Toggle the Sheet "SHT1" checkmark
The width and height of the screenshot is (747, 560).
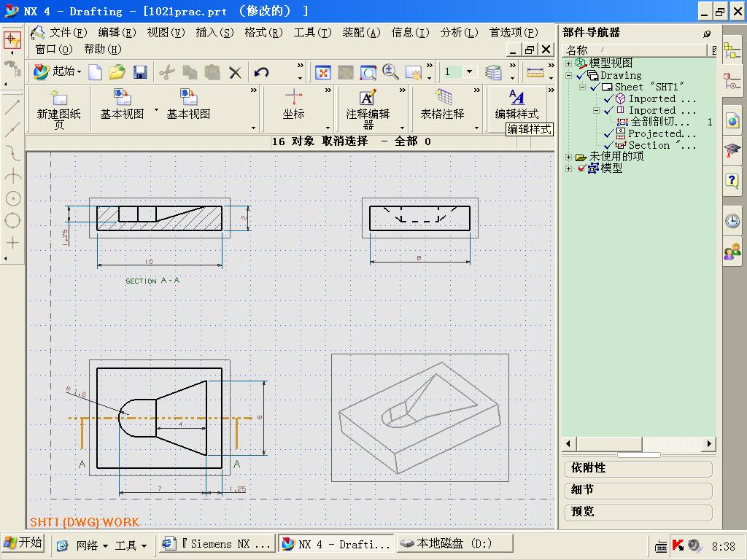click(x=595, y=87)
